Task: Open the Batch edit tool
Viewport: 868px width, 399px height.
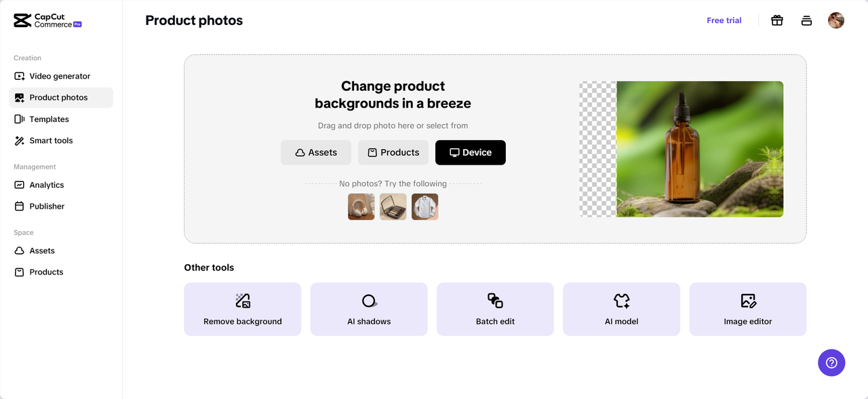Action: click(495, 309)
